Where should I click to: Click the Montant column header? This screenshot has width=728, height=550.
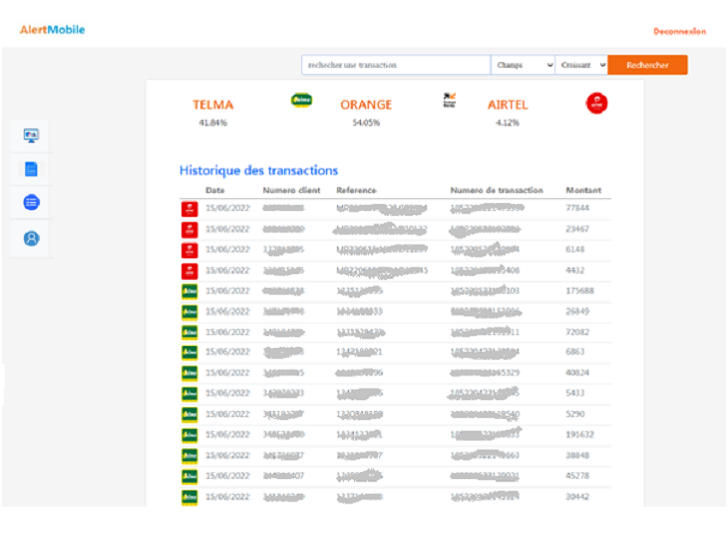click(583, 190)
